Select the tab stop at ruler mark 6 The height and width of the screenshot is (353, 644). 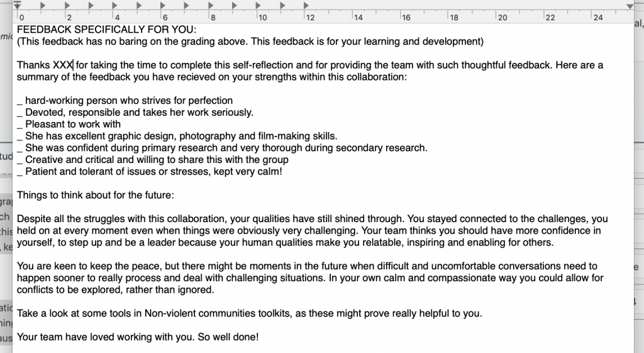tap(163, 5)
